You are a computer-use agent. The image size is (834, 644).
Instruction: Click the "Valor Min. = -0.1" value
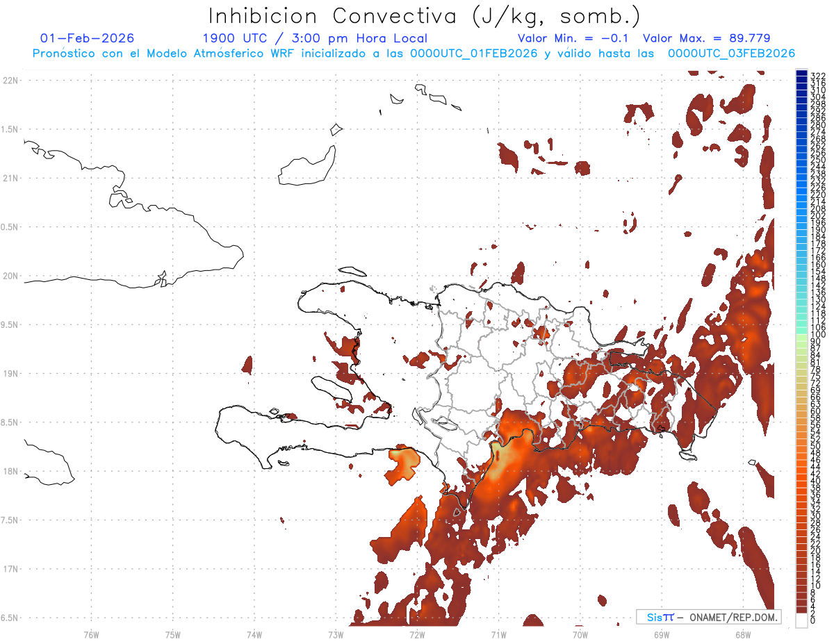[573, 38]
